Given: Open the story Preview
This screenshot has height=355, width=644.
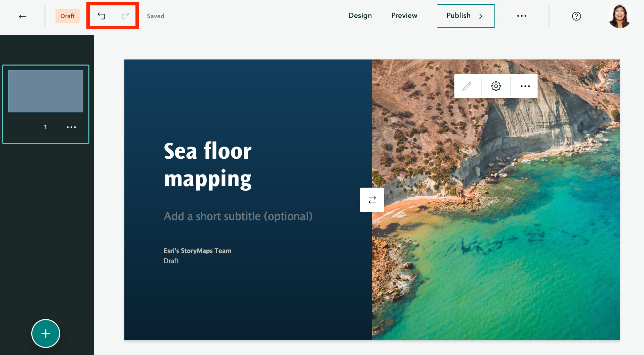Looking at the screenshot, I should pyautogui.click(x=404, y=15).
